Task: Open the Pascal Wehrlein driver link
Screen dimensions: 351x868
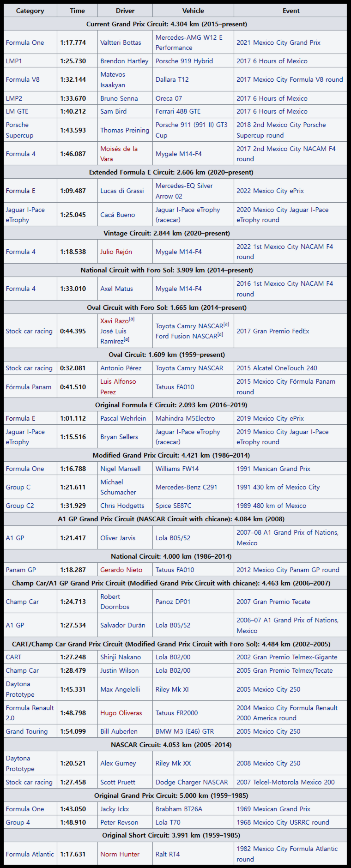Action: [123, 418]
